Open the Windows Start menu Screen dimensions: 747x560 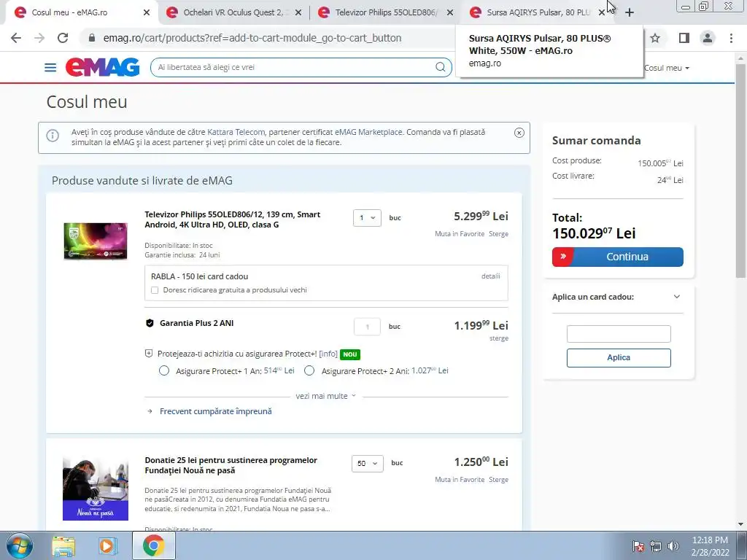(20, 545)
